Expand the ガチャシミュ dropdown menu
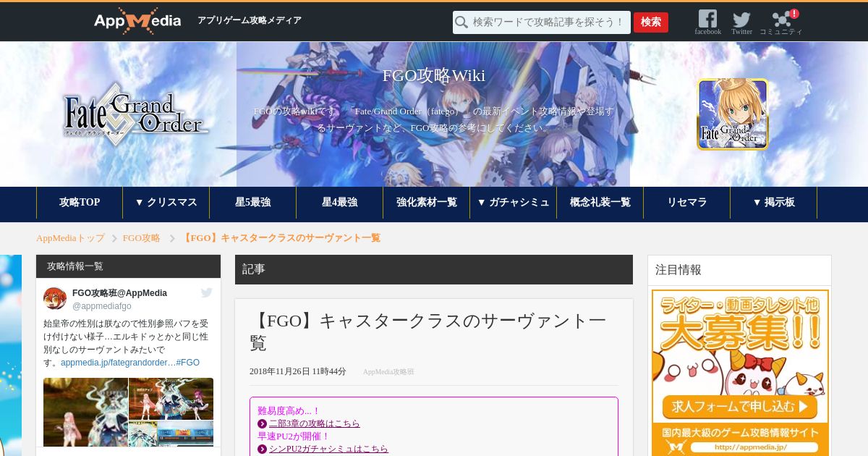Viewport: 868px width, 456px height. pos(514,203)
